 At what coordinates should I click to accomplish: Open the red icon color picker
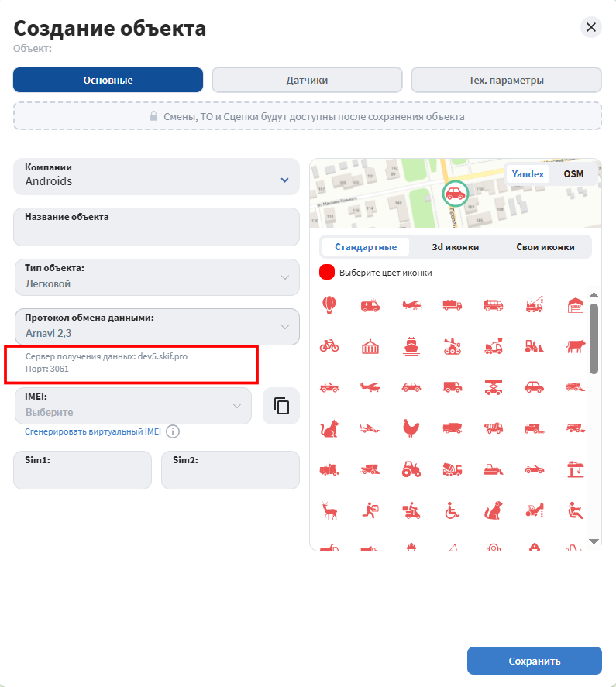327,272
